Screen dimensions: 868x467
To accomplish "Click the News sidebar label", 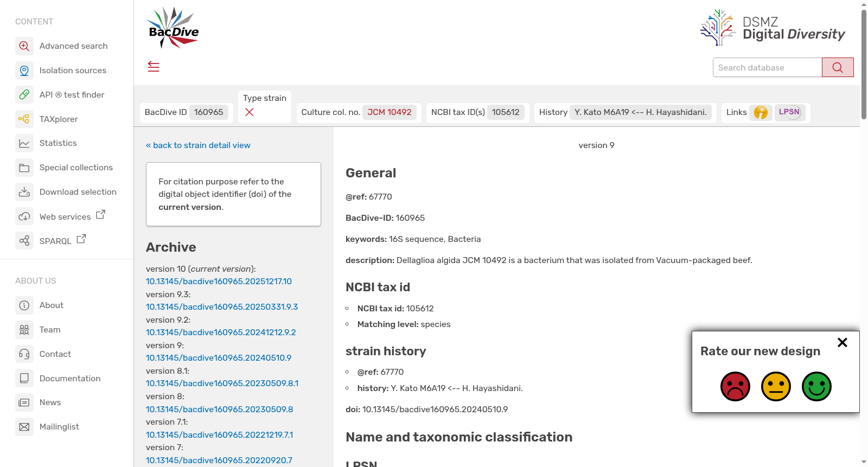I will coord(50,402).
